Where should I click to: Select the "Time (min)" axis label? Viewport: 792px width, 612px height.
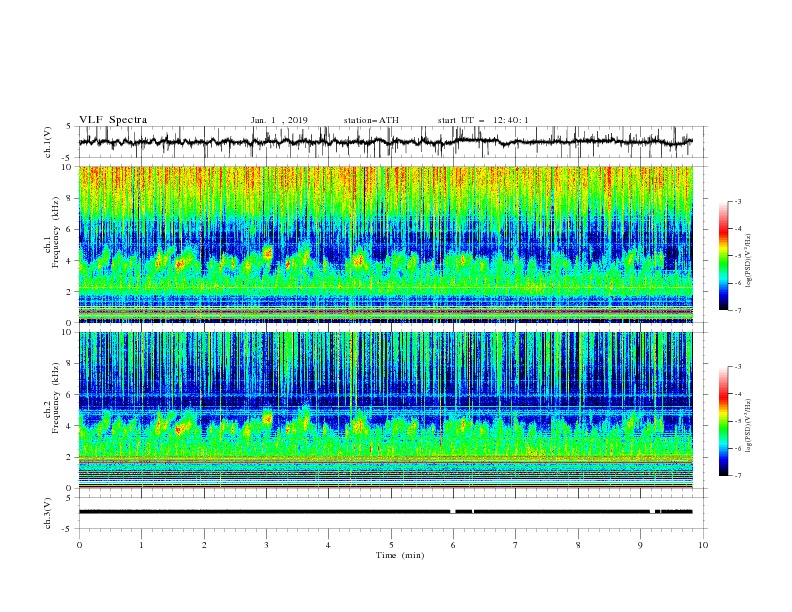400,555
